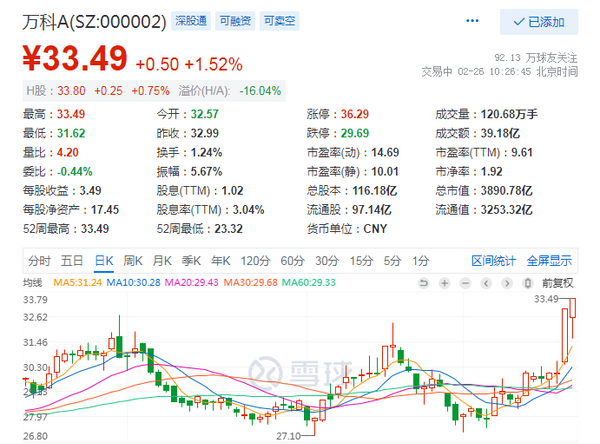The image size is (600, 444).
Task: Switch to the 1分 chart tab
Action: tap(421, 261)
